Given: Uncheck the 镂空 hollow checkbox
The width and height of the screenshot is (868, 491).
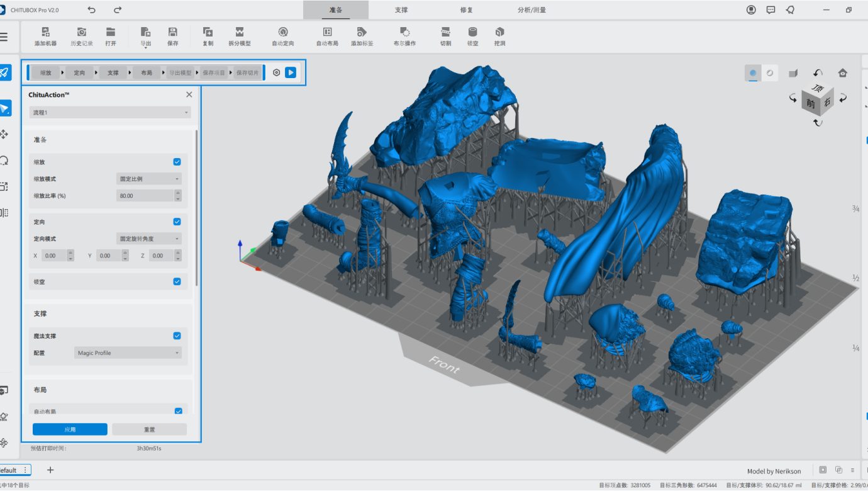Looking at the screenshot, I should [177, 281].
